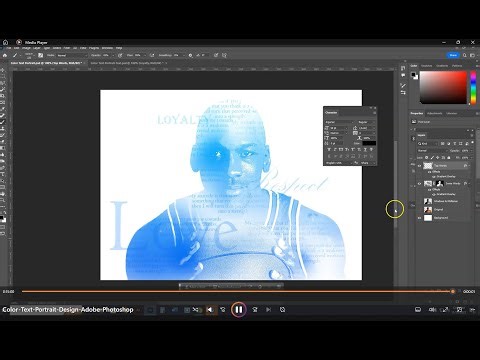
Task: Skip forward using the forward-jump icon
Action: coord(255,310)
